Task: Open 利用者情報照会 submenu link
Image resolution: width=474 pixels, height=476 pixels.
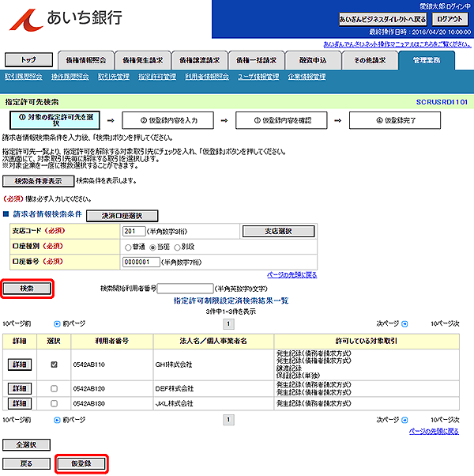Action: pyautogui.click(x=207, y=77)
